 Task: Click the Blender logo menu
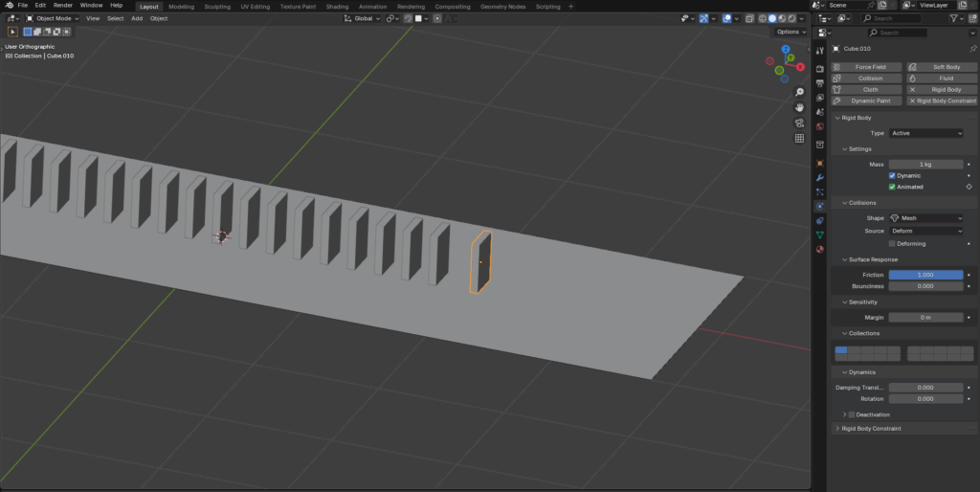9,5
